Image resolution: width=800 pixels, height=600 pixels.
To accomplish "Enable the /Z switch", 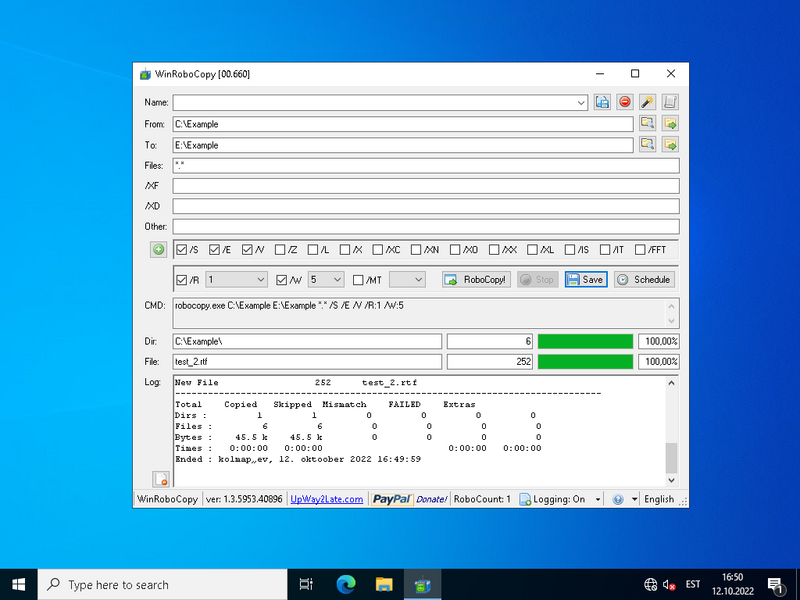I will click(x=280, y=249).
